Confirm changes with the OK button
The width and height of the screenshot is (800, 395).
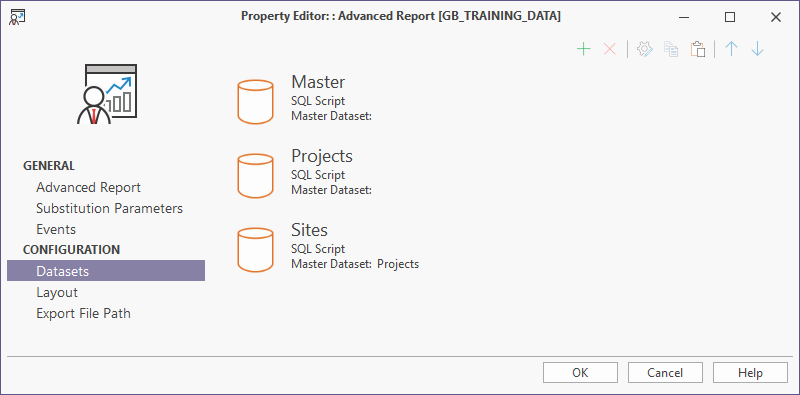coord(580,373)
